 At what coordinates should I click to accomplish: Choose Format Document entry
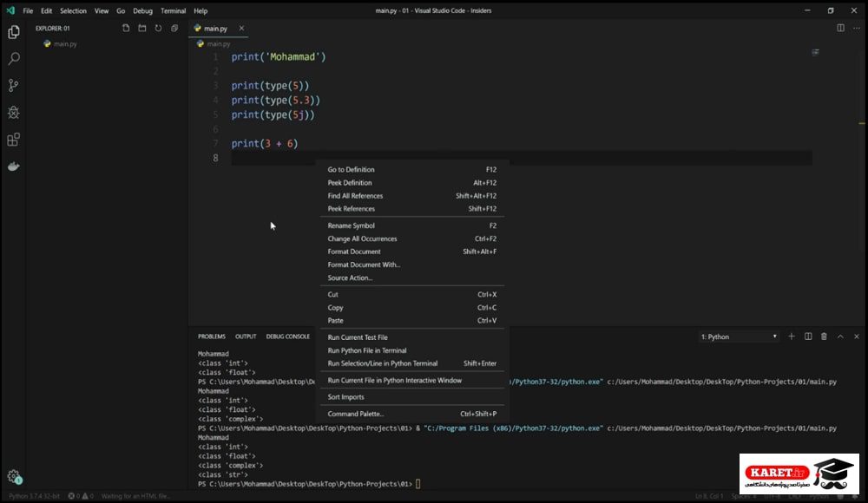coord(411,251)
